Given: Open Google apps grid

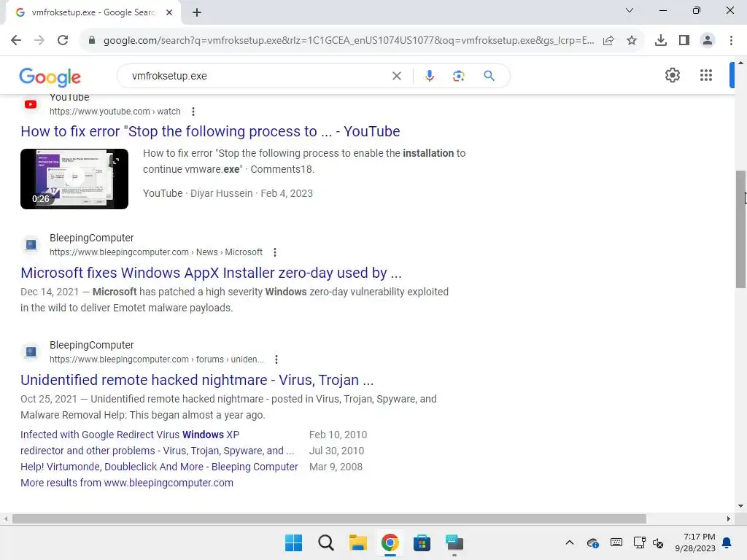Looking at the screenshot, I should [x=706, y=75].
